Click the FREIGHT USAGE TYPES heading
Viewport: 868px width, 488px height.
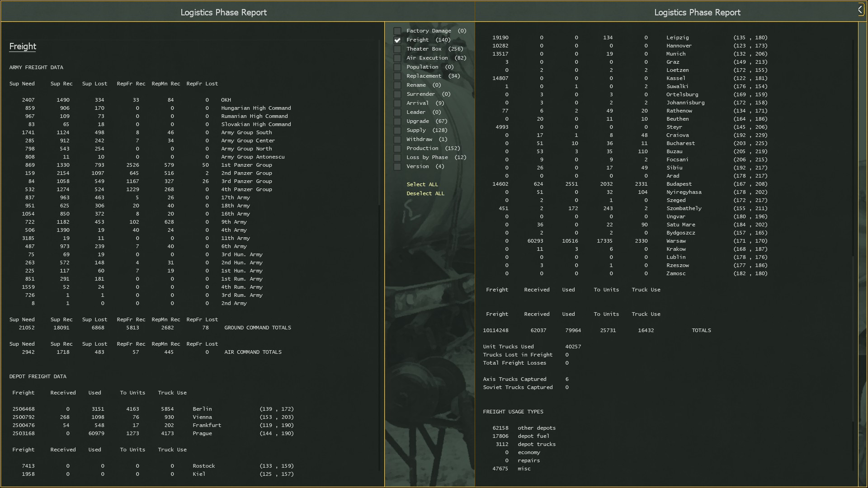pos(513,412)
